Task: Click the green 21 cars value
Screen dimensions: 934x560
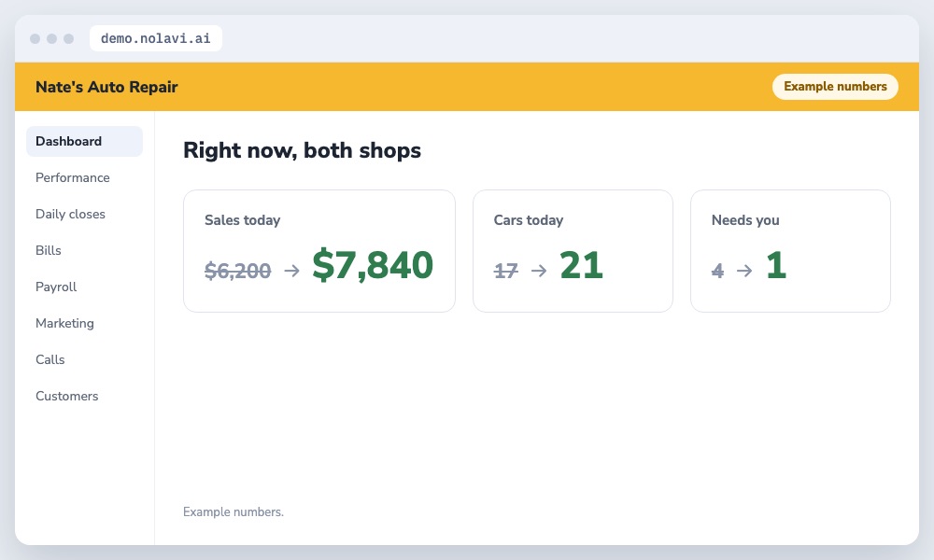Action: click(x=581, y=265)
